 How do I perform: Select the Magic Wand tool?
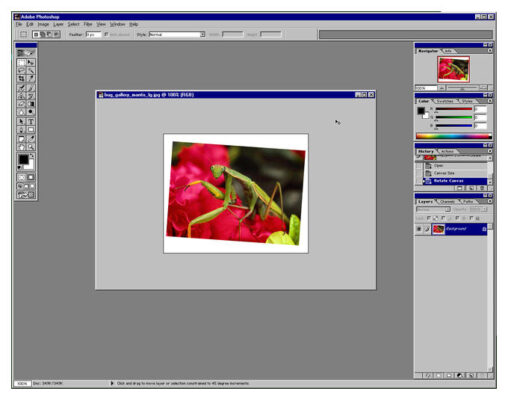coord(31,70)
